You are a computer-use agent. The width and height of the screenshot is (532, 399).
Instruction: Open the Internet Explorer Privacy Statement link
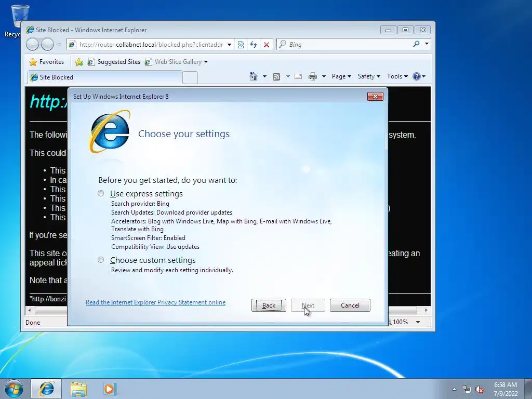[x=155, y=302]
